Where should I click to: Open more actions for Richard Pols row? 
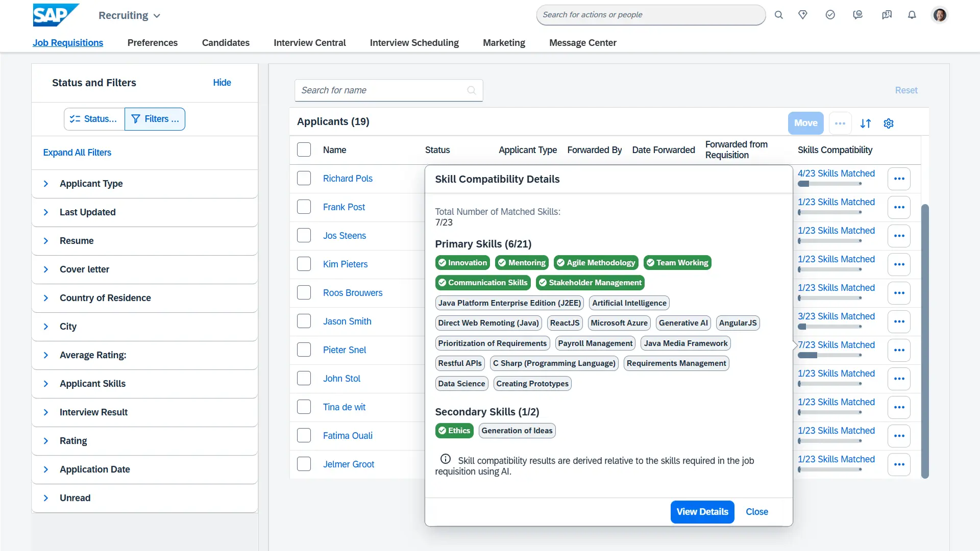[x=899, y=179]
